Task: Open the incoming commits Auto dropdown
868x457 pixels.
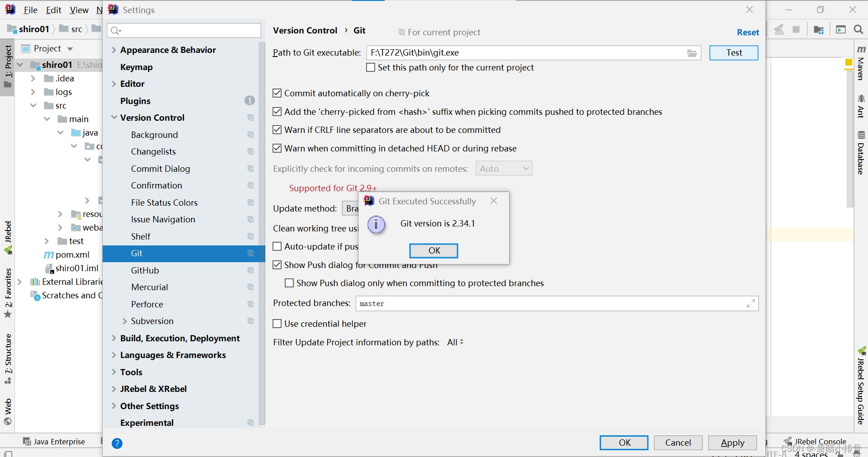Action: click(504, 169)
